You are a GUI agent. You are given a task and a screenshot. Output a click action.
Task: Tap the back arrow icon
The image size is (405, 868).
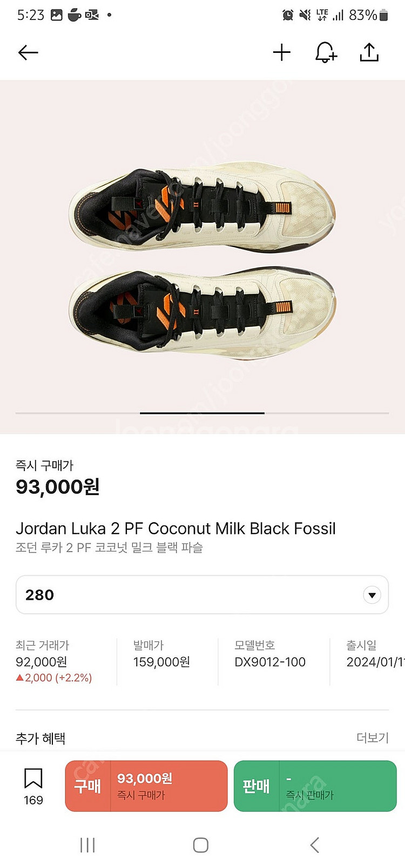[x=28, y=52]
